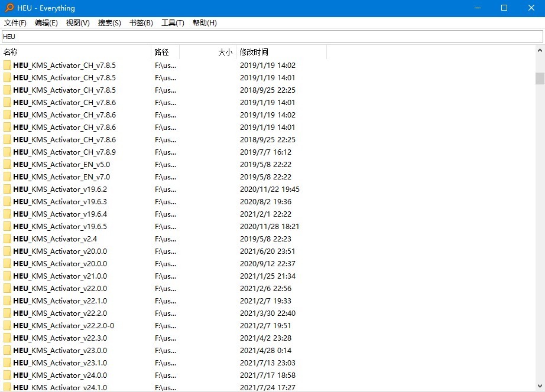Click the path cell of HEU_KMS_Activator_v22.3.0

pyautogui.click(x=166, y=338)
